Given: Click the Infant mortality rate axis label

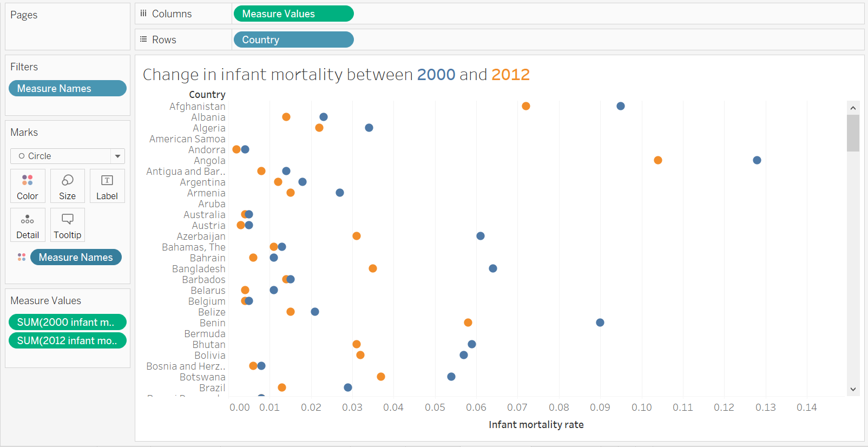Looking at the screenshot, I should [x=536, y=424].
